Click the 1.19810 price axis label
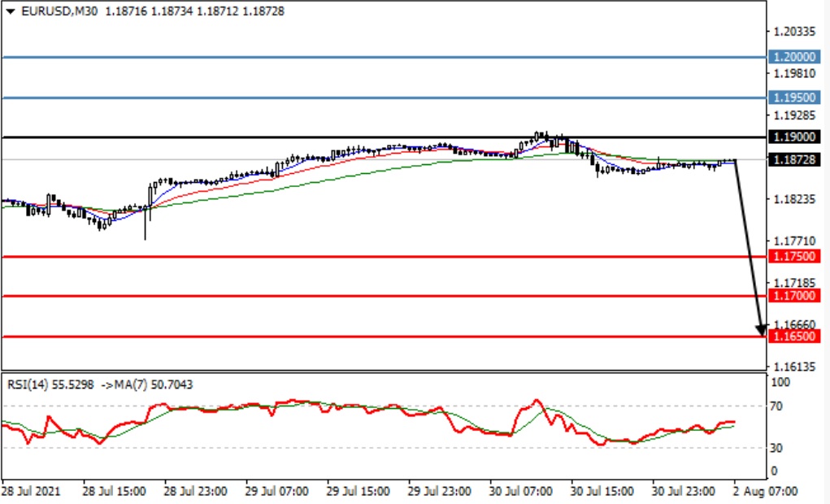Screen dimensions: 830x504 click(794, 74)
